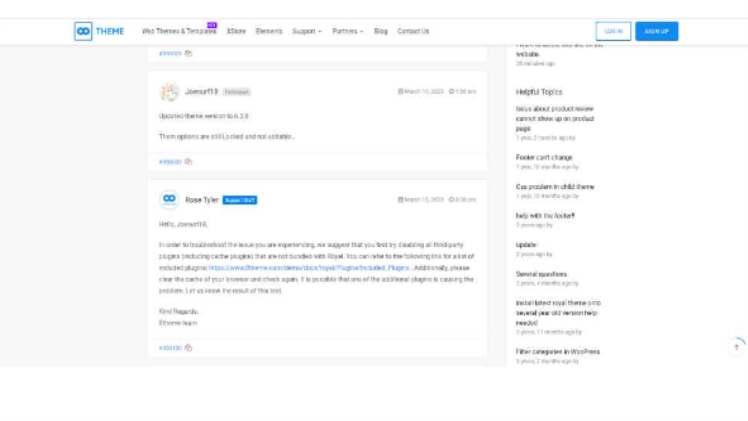The image size is (748, 421).
Task: Click the Sign Up button
Action: (x=656, y=31)
